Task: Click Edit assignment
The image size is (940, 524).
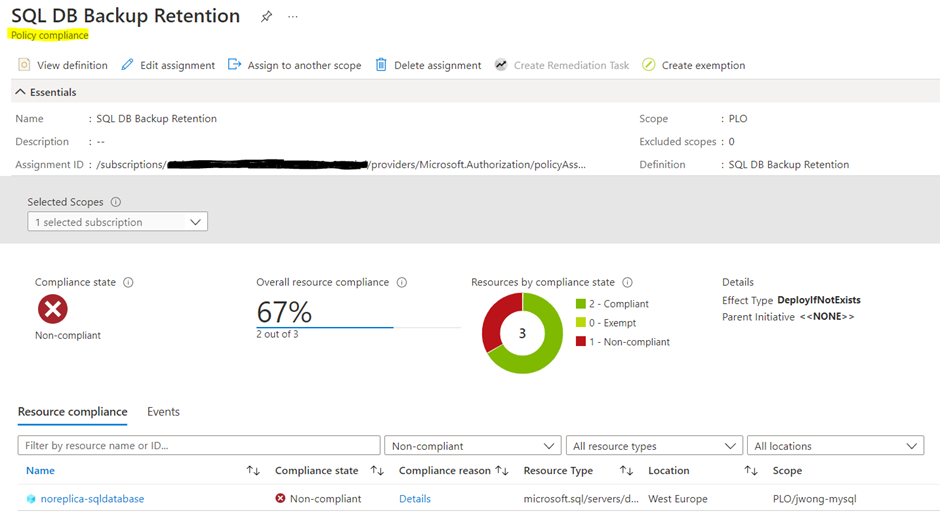Action: click(x=177, y=65)
